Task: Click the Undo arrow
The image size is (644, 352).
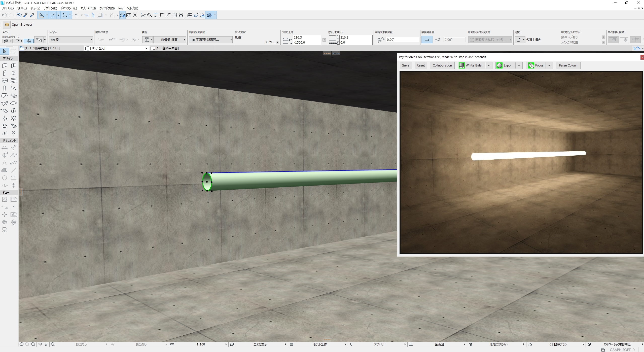Action: click(5, 15)
